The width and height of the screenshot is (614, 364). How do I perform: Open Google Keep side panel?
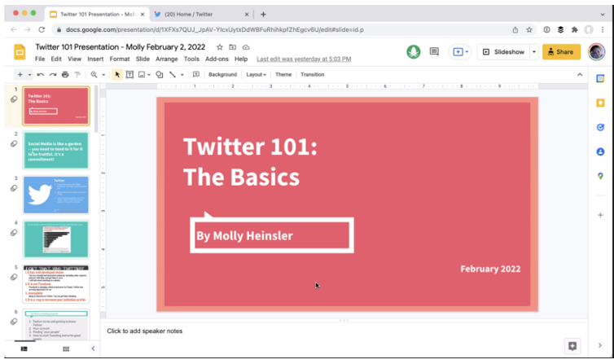[600, 103]
